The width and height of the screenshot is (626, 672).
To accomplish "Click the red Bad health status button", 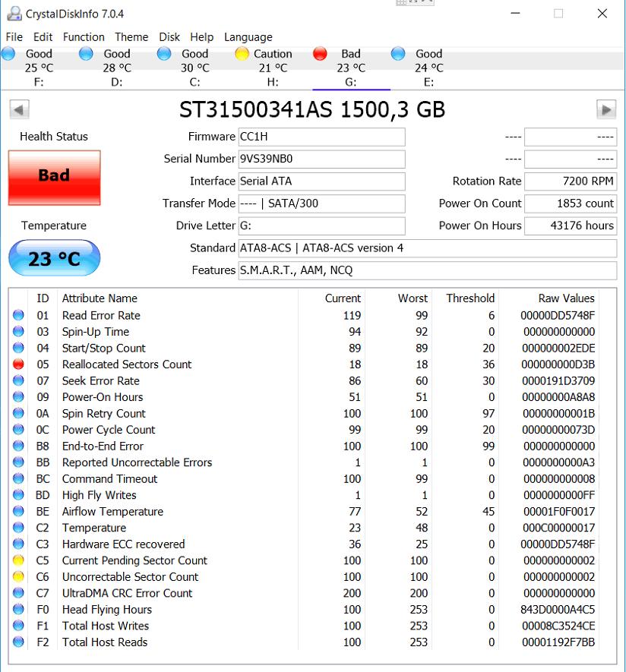I will (55, 178).
